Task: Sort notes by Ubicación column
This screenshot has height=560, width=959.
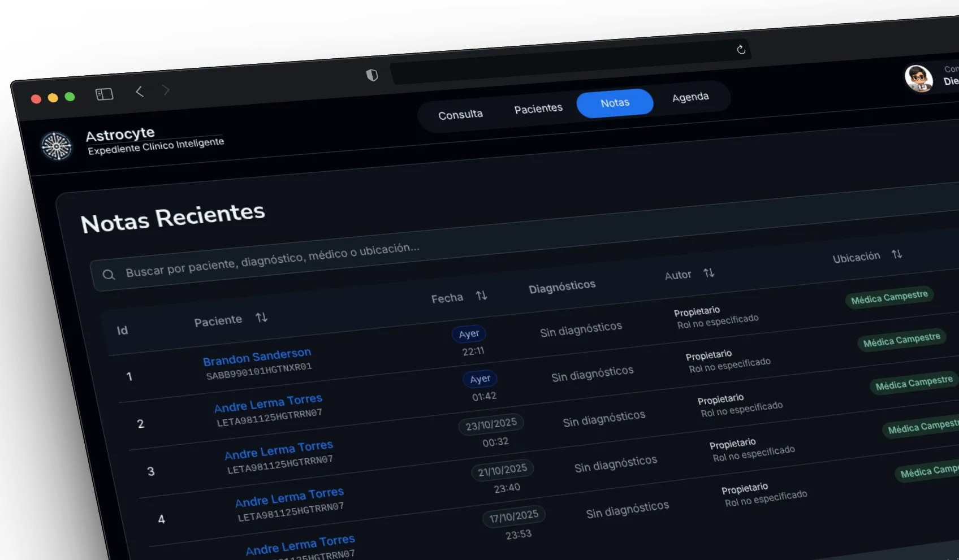Action: [896, 254]
